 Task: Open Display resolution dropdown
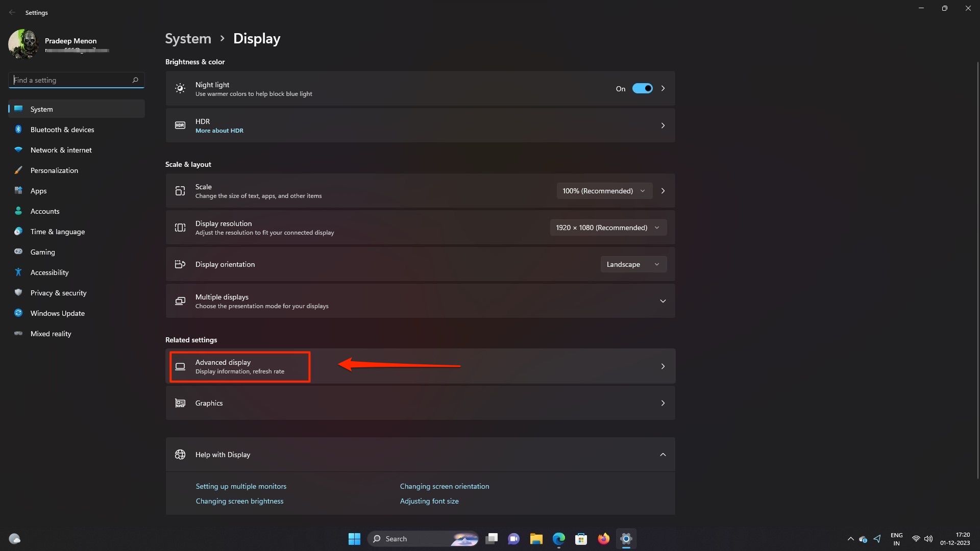(x=607, y=227)
